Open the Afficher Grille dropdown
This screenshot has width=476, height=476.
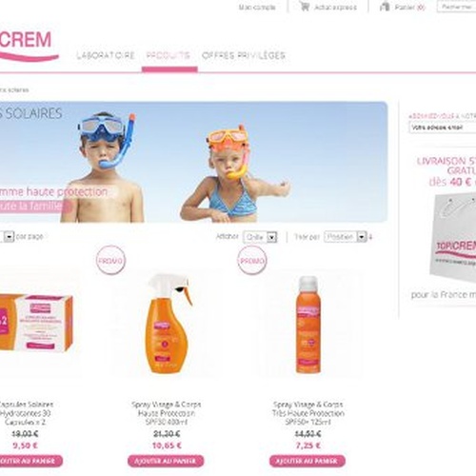tap(260, 237)
